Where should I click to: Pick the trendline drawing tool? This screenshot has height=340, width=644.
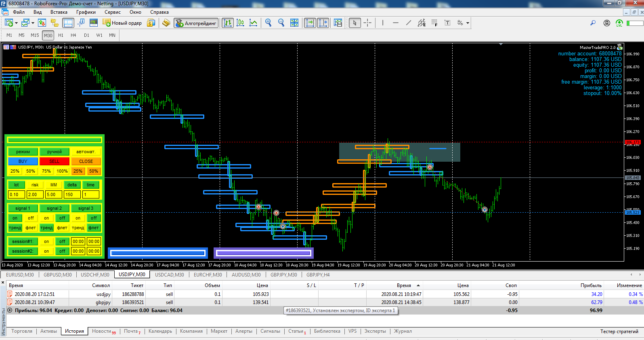tap(409, 23)
